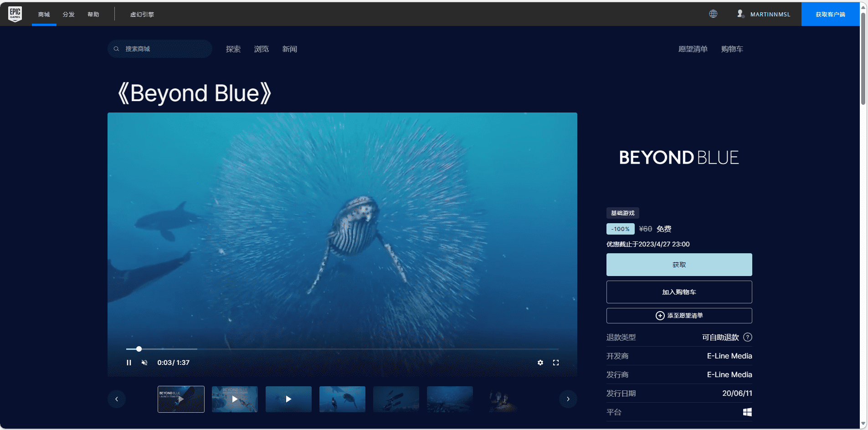
Task: Click the Windows platform icon
Action: pyautogui.click(x=747, y=412)
